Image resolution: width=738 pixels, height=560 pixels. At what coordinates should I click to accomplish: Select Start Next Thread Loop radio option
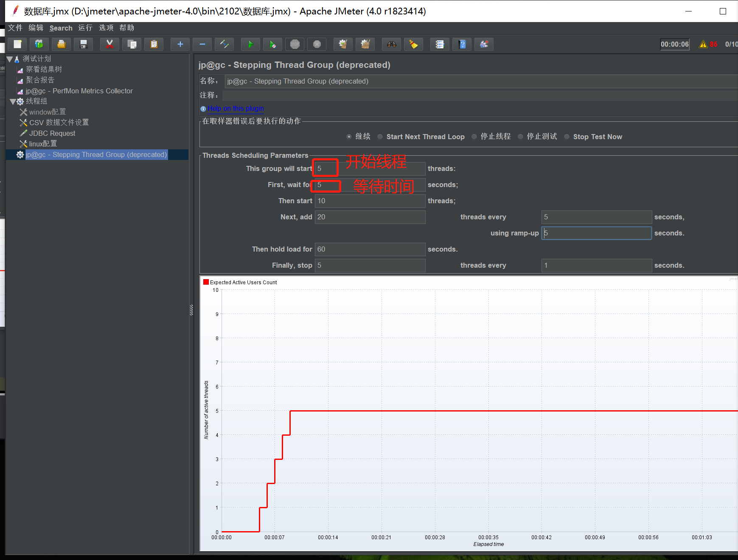(380, 137)
